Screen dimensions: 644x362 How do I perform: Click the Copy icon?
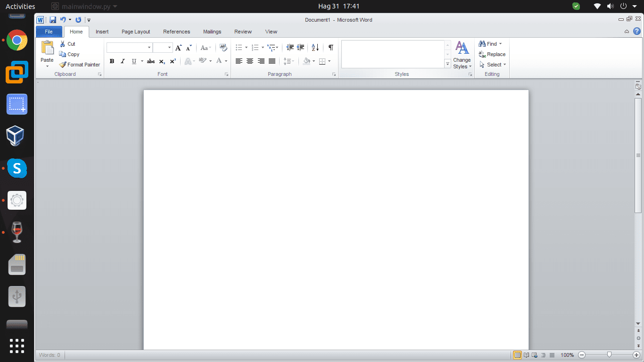[x=63, y=54]
